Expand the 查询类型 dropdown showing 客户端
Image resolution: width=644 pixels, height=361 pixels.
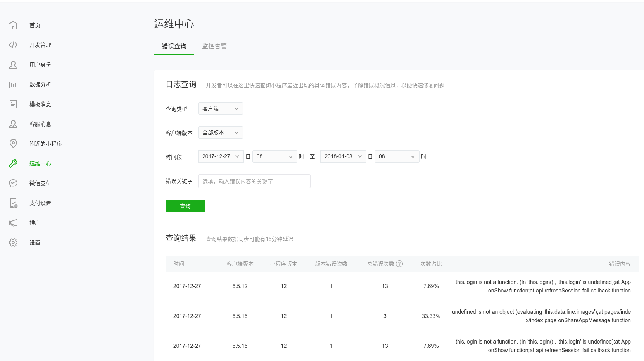(x=221, y=108)
